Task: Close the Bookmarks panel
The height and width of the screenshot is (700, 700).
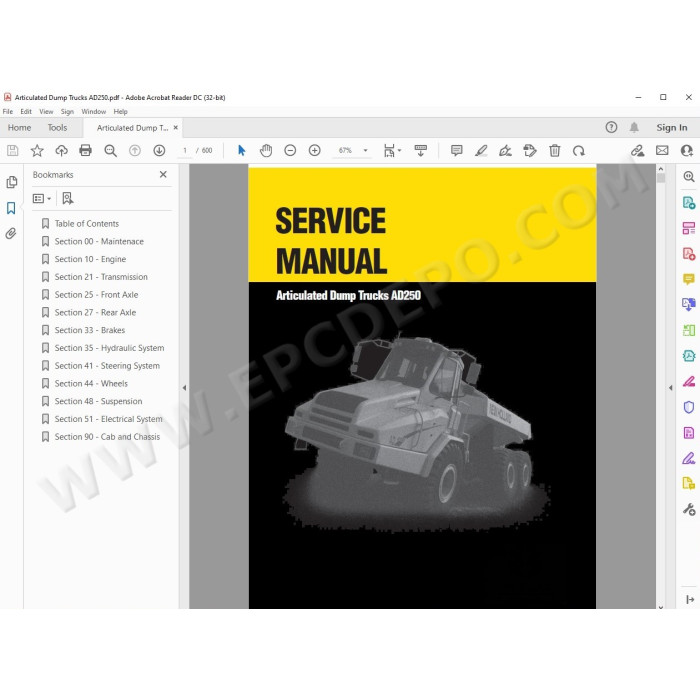Action: pos(163,175)
